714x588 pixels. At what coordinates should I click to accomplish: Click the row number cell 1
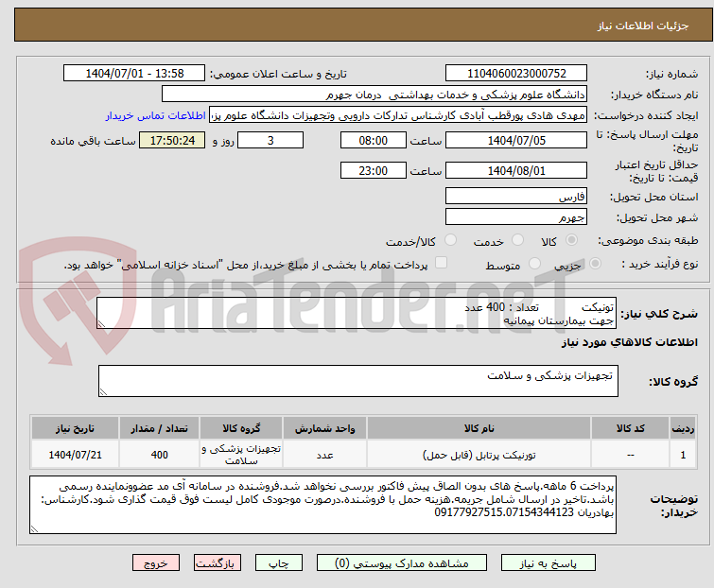683,455
